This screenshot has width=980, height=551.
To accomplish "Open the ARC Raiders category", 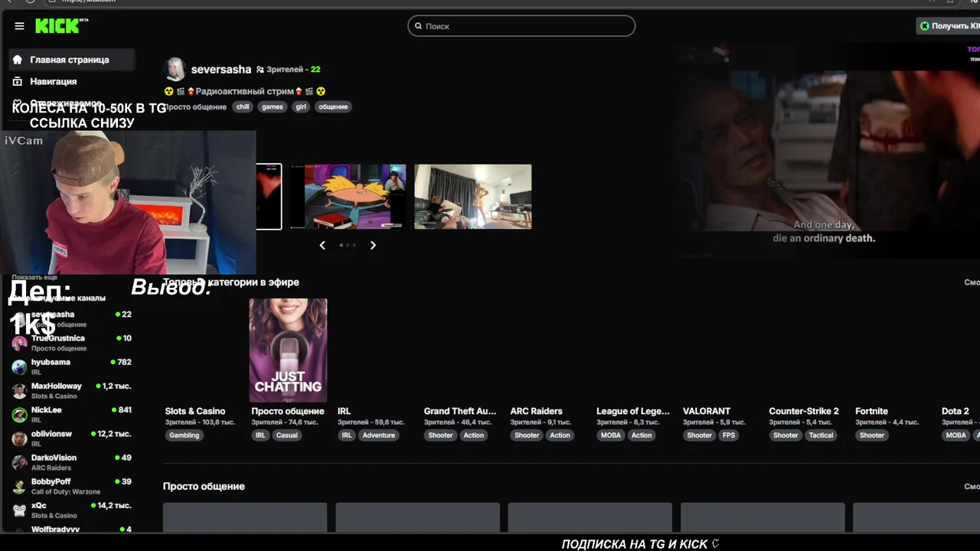I will [x=537, y=411].
